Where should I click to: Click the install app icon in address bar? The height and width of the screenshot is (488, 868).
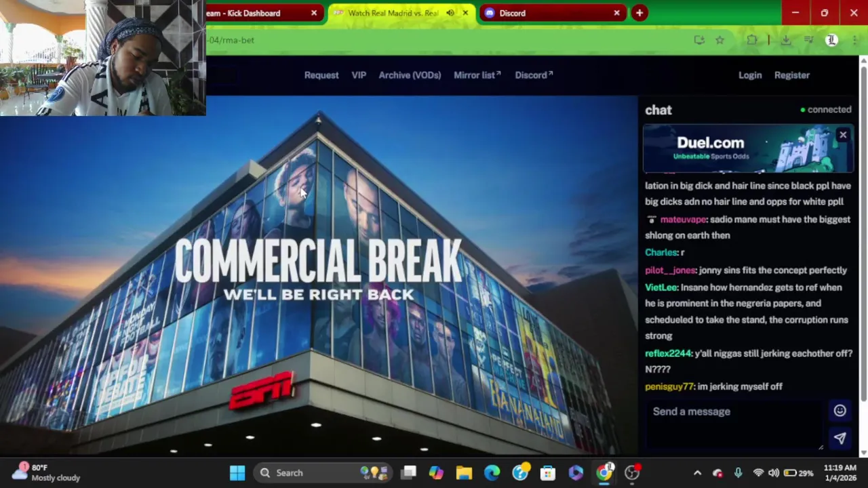pos(699,40)
